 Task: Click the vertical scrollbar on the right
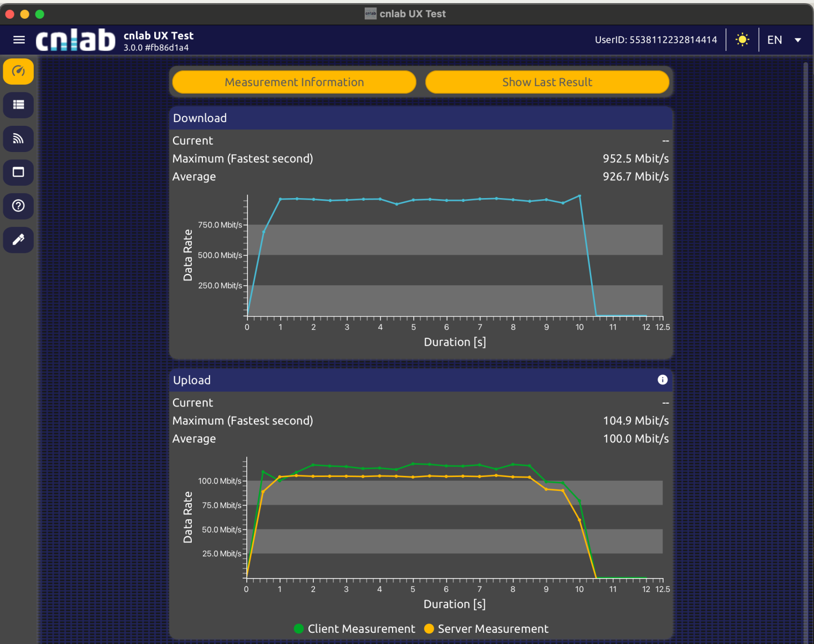805,321
